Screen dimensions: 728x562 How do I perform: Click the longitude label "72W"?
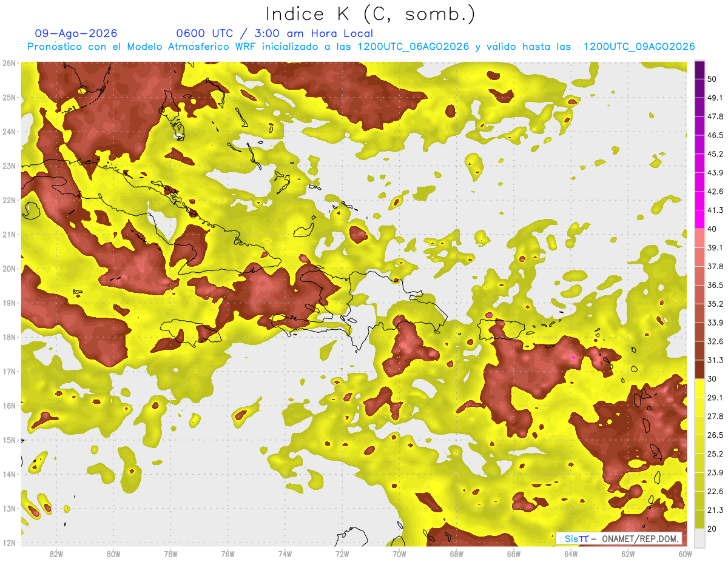pos(342,554)
